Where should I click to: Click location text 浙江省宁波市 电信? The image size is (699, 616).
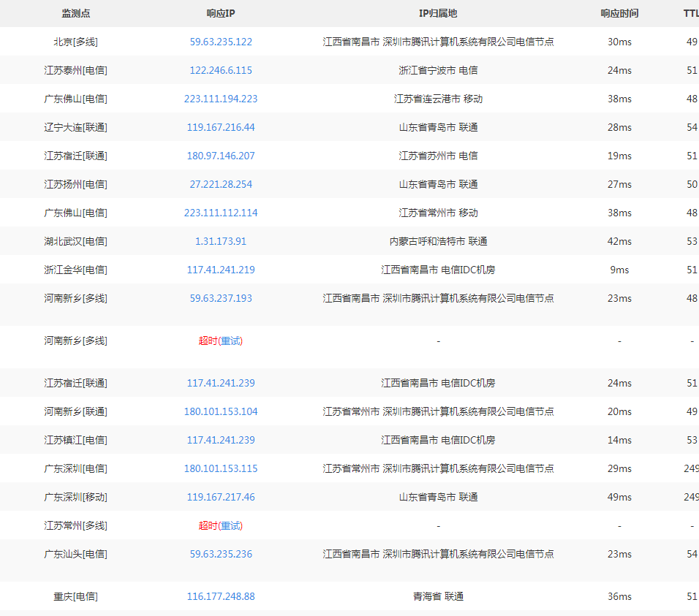tap(438, 70)
